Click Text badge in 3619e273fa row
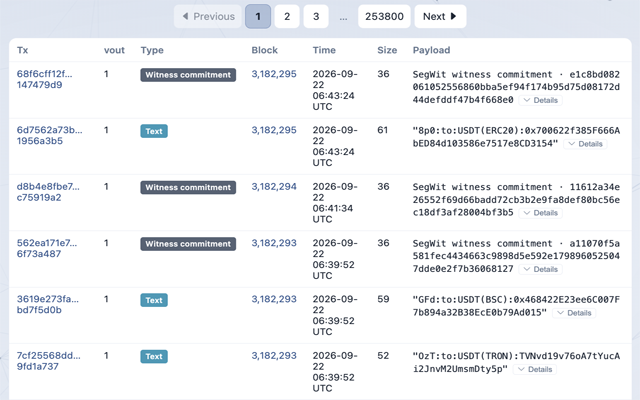This screenshot has height=400, width=640. 154,300
